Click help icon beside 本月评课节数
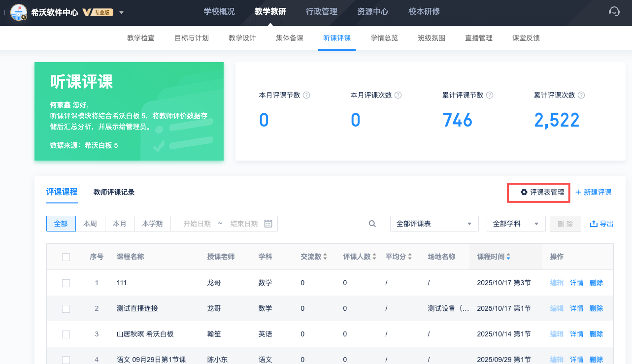Screen dimensions: 632x364 point(306,95)
